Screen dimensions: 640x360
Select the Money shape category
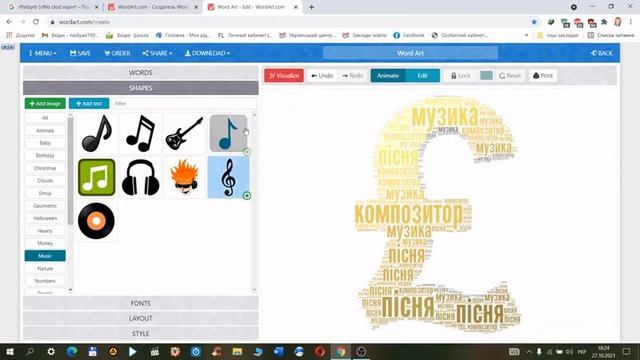point(45,243)
